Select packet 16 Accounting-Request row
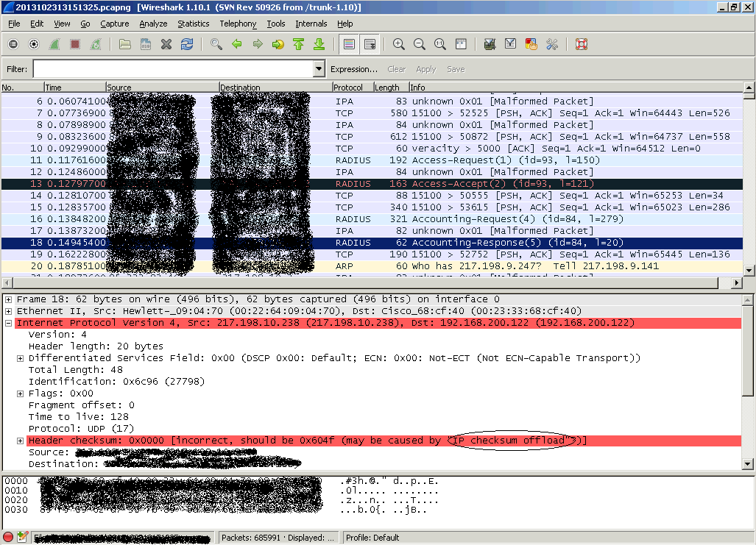Viewport: 756px width, 545px height. click(372, 218)
